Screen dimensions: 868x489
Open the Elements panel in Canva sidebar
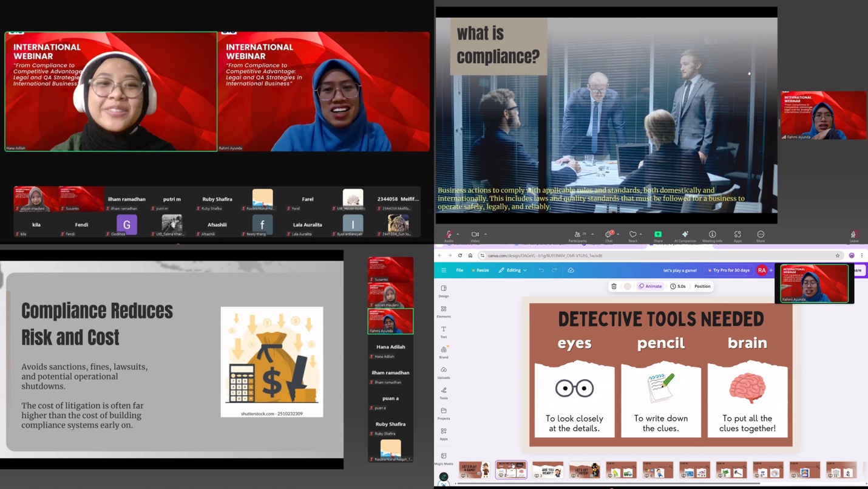[444, 312]
